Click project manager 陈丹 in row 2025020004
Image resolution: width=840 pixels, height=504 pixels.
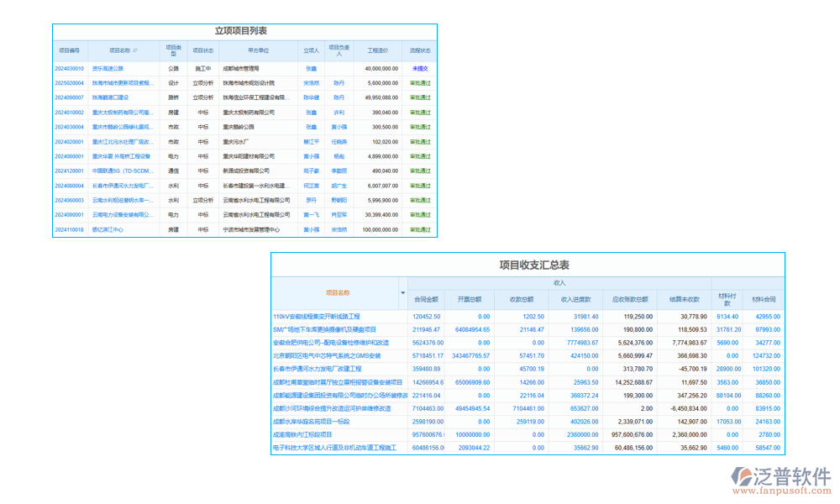pos(339,83)
